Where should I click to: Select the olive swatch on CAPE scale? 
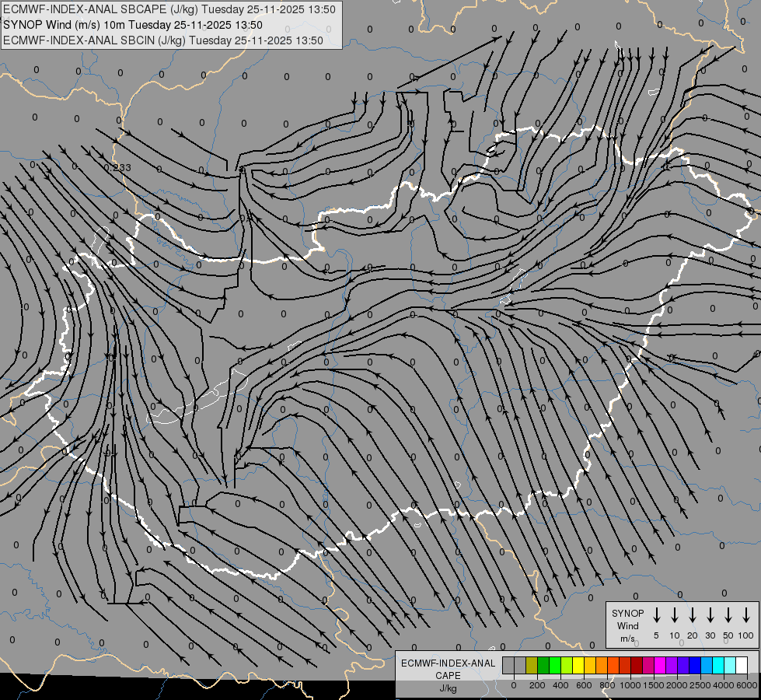coord(532,666)
